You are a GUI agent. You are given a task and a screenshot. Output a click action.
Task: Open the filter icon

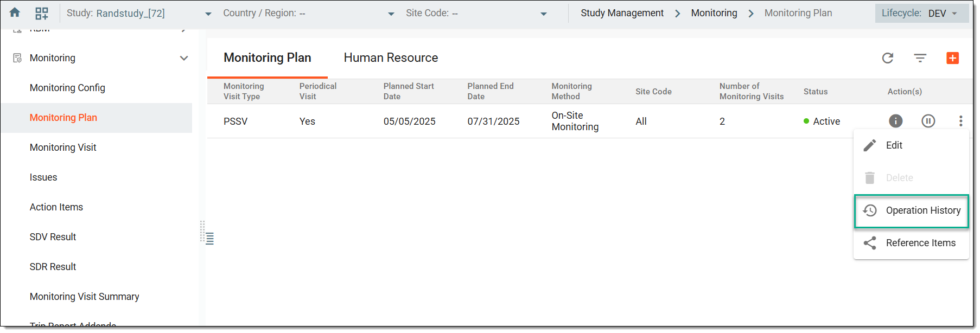(920, 58)
